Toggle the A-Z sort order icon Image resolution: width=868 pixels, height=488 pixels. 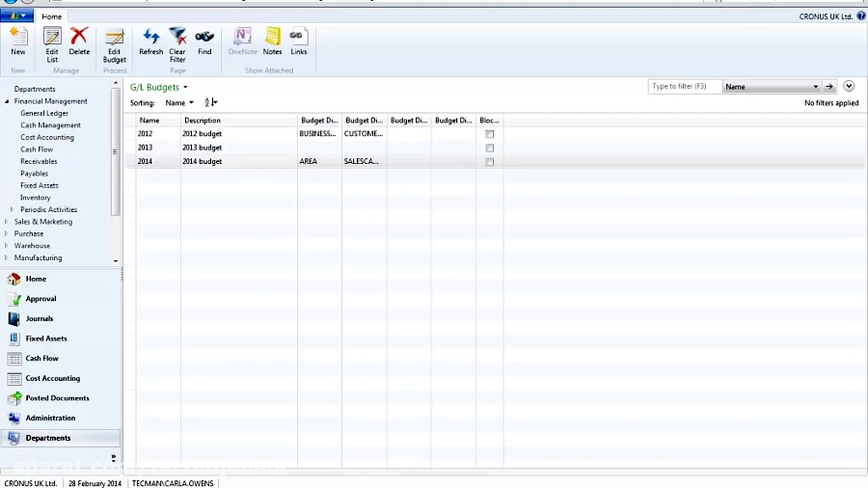[210, 102]
